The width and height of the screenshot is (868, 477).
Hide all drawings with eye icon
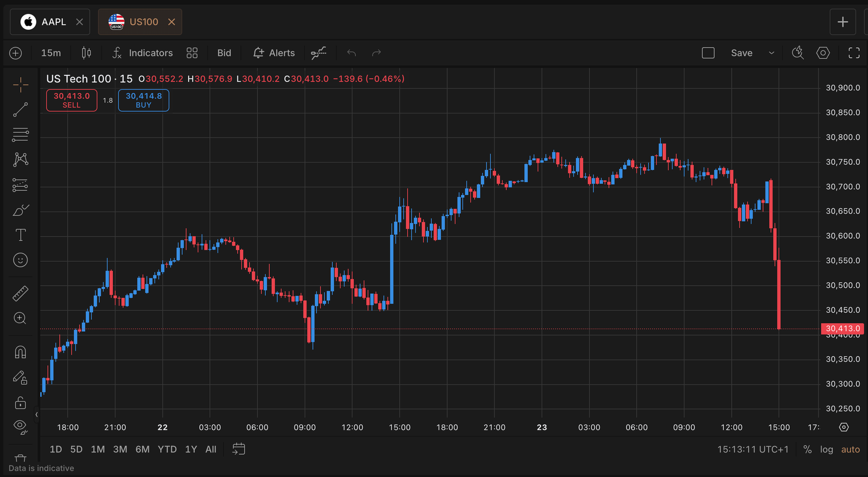tap(21, 427)
